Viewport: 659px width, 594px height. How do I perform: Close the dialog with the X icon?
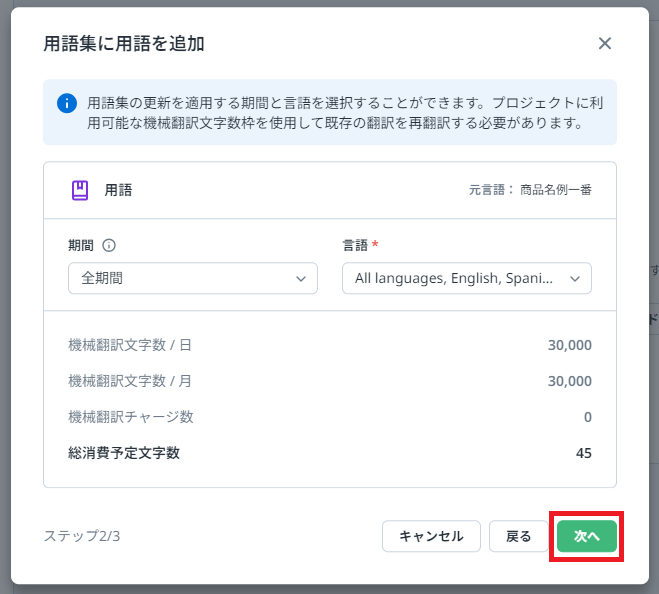coord(604,43)
